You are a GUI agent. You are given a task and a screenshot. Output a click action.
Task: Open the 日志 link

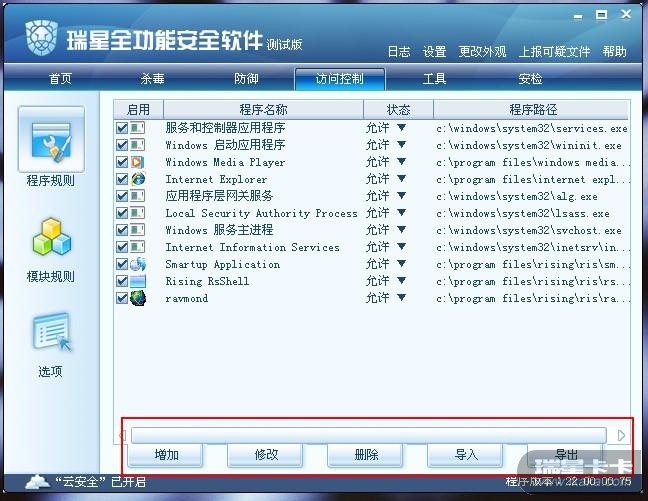point(399,52)
